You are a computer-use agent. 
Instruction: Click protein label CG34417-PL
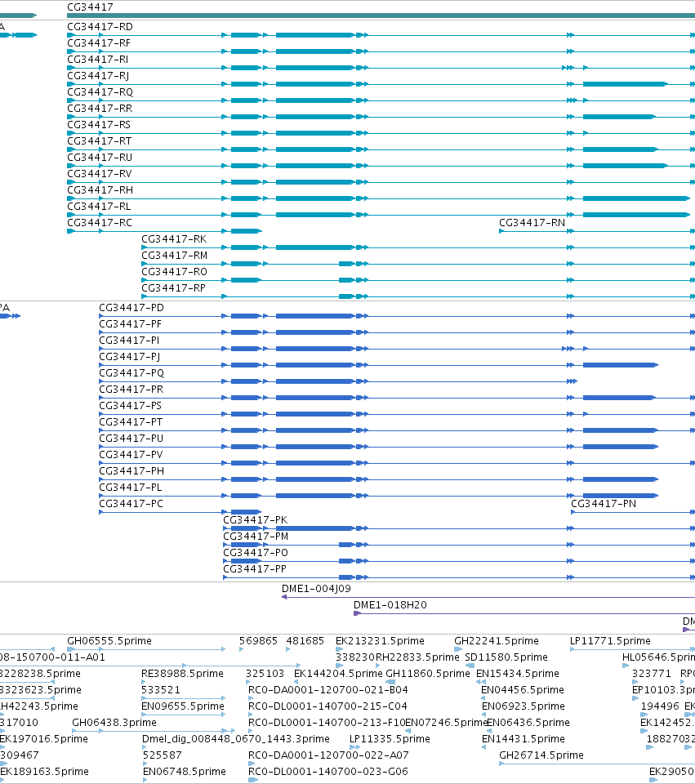[x=131, y=488]
